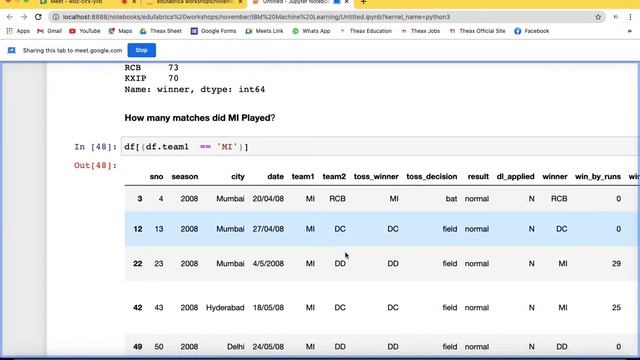The height and width of the screenshot is (360, 640).
Task: Click row index 3 in the table
Action: [x=140, y=199]
